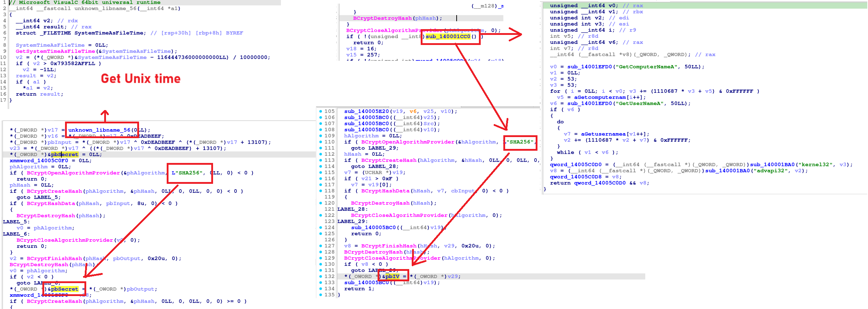
Task: Toggle the breakpoint dot beside line 110
Action: tap(320, 142)
